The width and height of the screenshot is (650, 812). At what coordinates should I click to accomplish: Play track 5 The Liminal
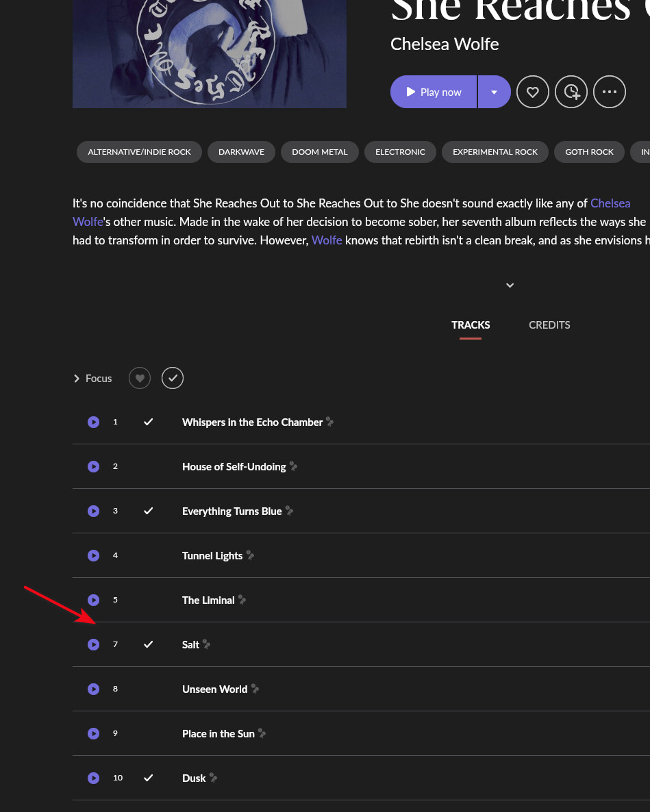point(93,600)
